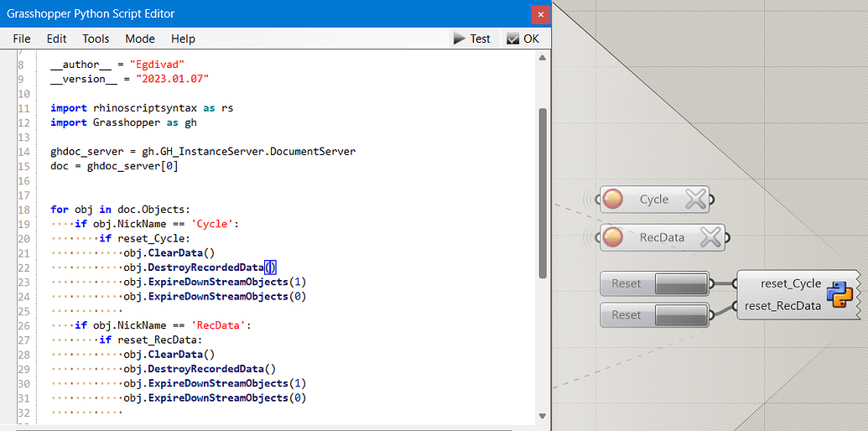
Task: Open the File menu
Action: pos(22,39)
